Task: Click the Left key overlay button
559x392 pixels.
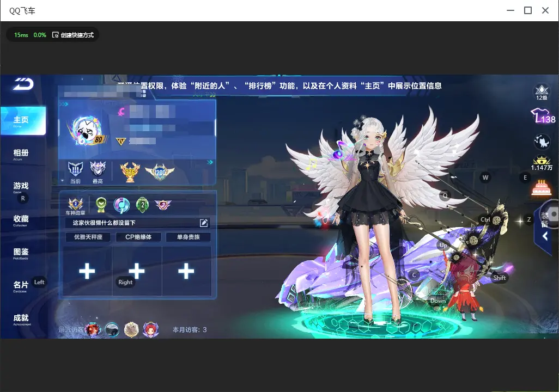Action: (39, 282)
